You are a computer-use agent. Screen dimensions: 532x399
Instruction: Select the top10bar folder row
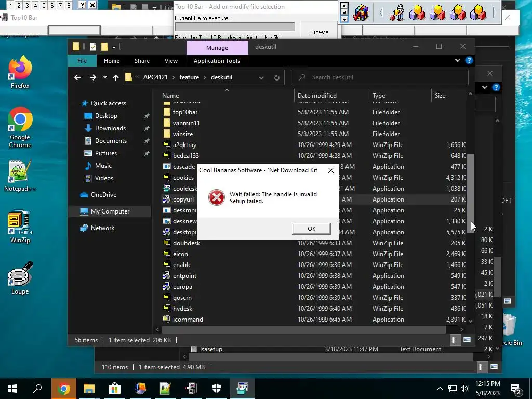314,112
